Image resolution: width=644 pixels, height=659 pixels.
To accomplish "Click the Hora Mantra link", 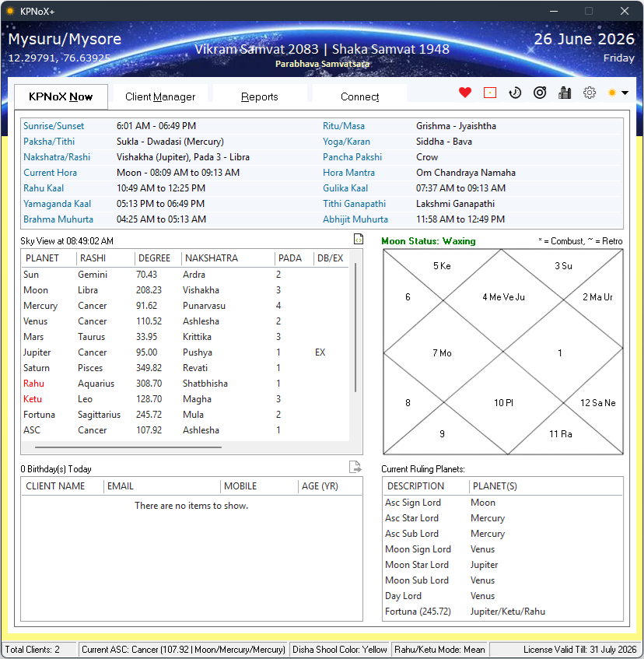I will (348, 173).
